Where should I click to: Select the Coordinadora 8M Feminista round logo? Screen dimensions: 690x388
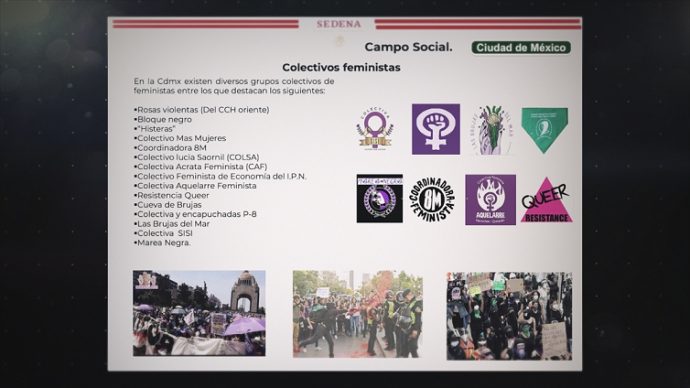pyautogui.click(x=432, y=199)
